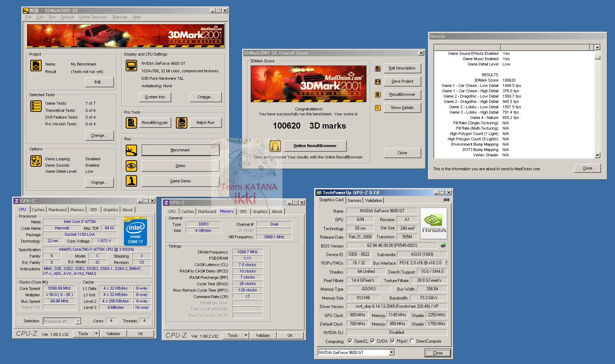Click the Show Details magnifier icon

(x=378, y=108)
